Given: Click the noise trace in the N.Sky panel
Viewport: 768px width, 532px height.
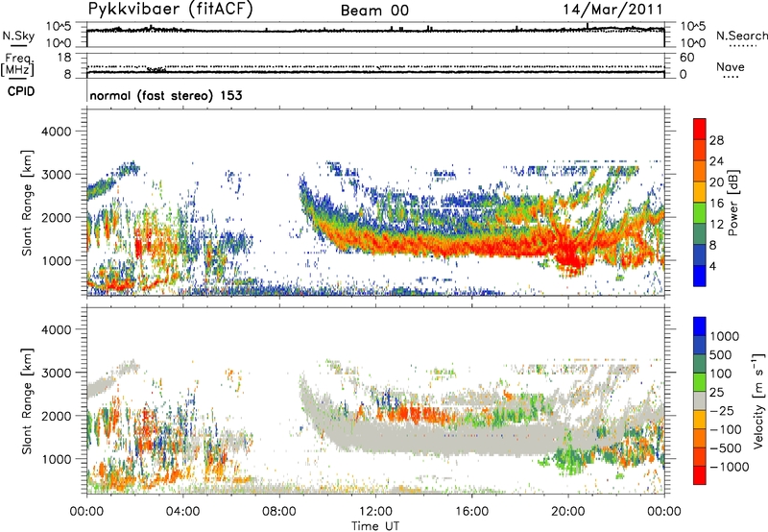Looking at the screenshot, I should 375,31.
